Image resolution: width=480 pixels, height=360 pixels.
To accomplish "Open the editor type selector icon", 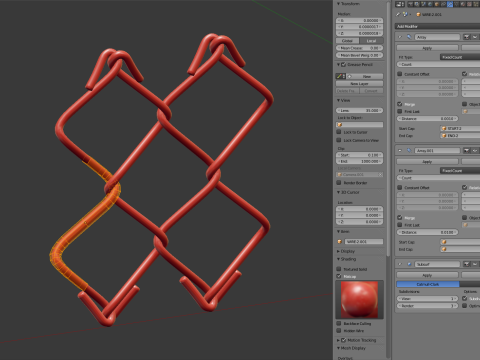I will (400, 4).
